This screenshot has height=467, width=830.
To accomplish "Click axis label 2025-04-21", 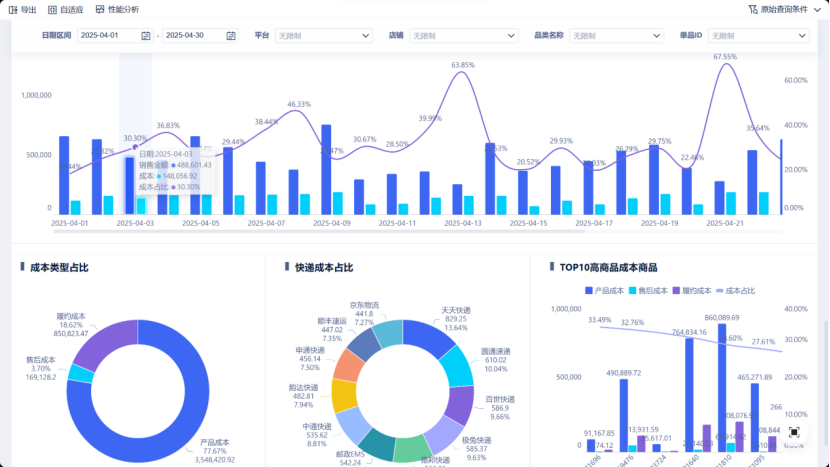I will 725,223.
